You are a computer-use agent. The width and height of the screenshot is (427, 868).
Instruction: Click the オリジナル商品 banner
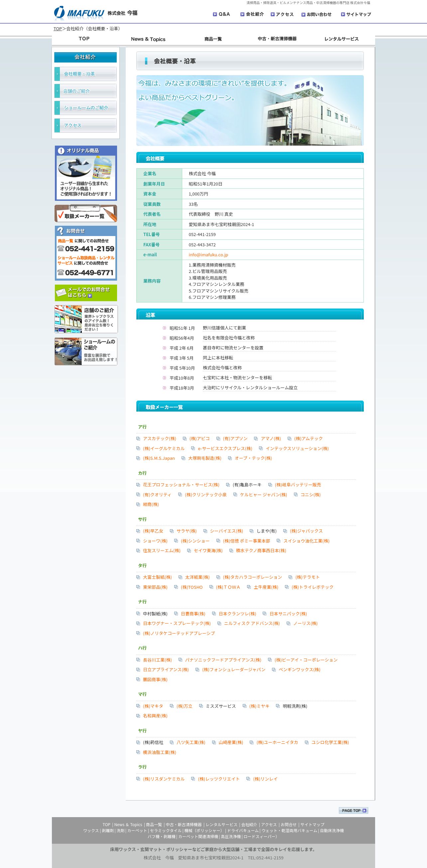point(86,173)
